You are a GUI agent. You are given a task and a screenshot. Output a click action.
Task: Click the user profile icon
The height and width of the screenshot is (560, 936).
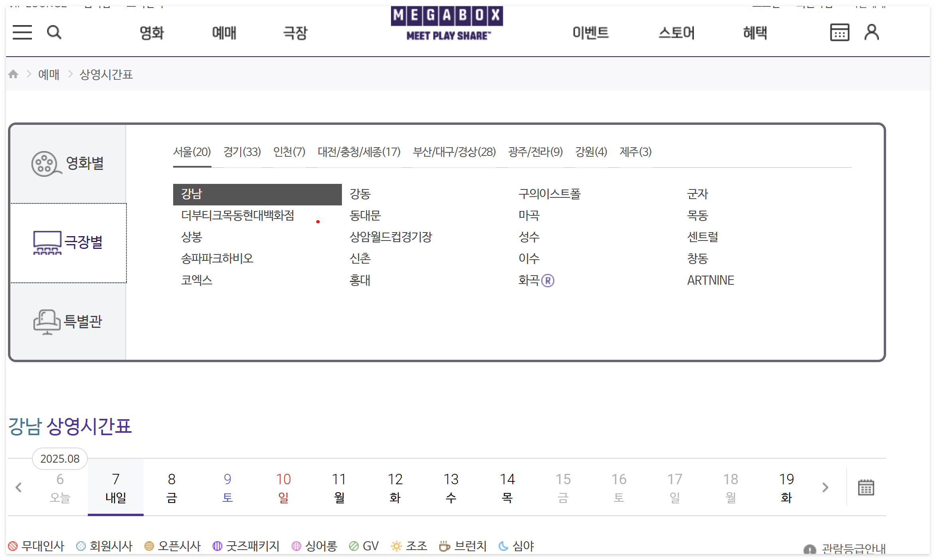(x=871, y=32)
